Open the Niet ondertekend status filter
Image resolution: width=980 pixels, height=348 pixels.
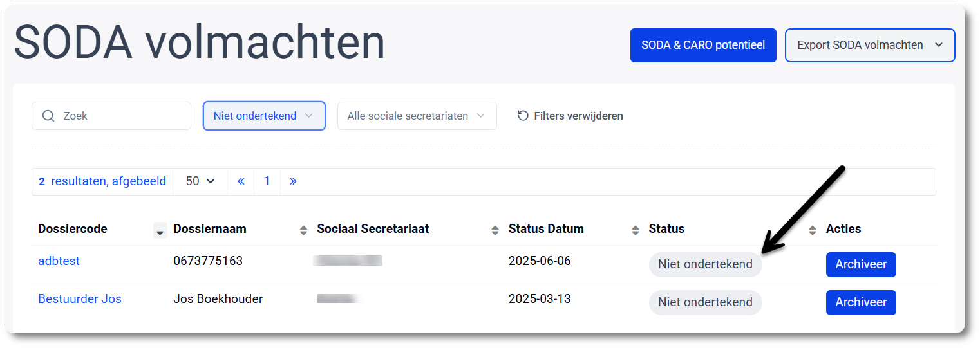click(x=264, y=116)
